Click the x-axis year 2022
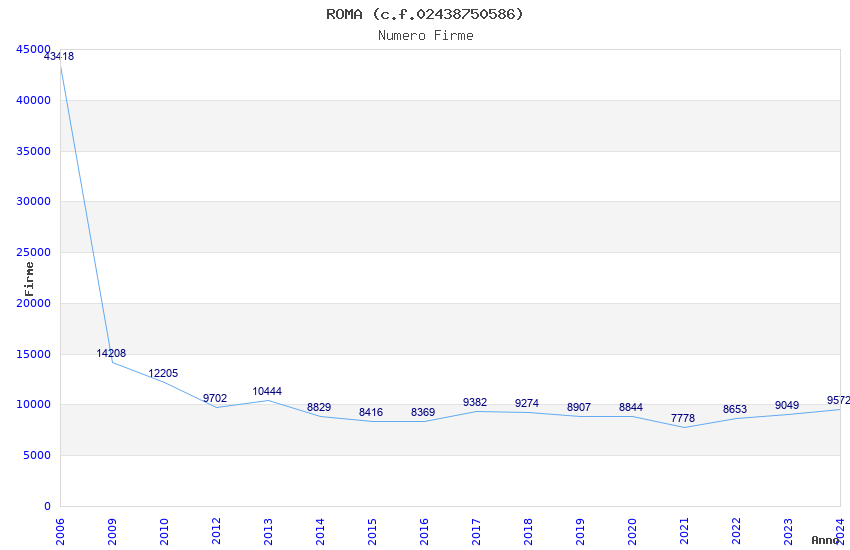This screenshot has width=850, height=550. 737,532
